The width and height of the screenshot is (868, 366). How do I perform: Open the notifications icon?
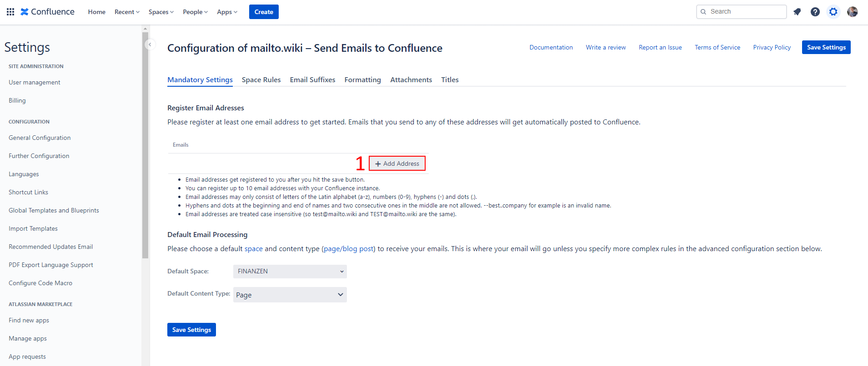pyautogui.click(x=797, y=12)
